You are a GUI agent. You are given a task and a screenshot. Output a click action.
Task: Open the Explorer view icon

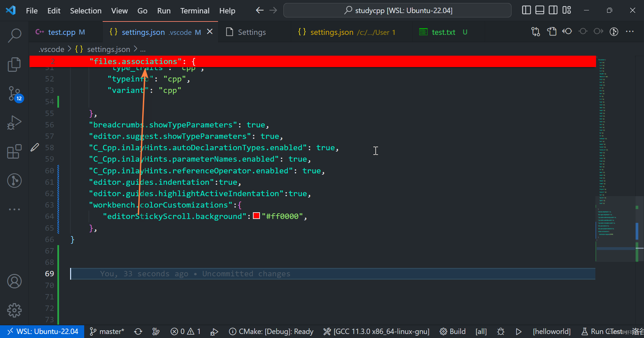point(14,64)
